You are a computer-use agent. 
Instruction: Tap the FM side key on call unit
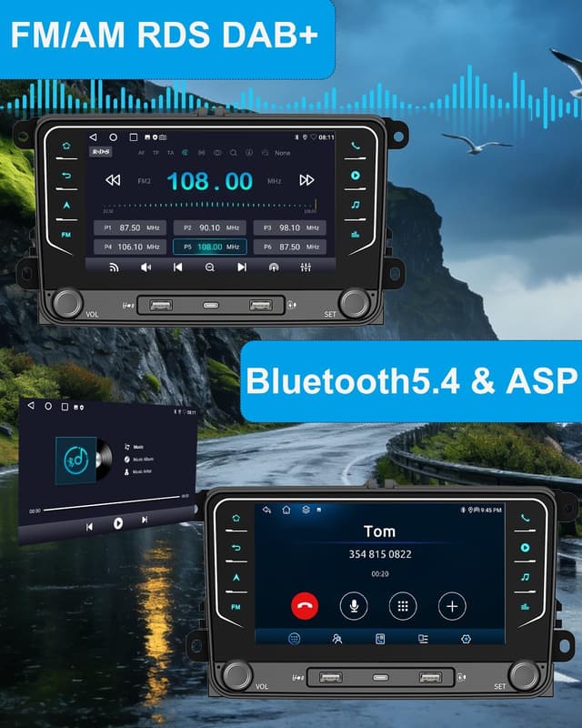[x=236, y=607]
